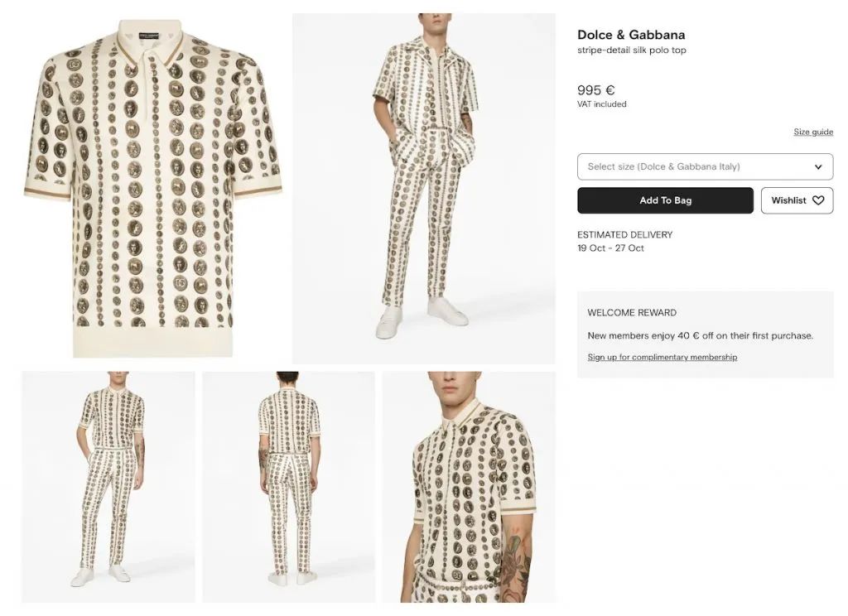Click the new members 40 € off text
The height and width of the screenshot is (616, 848).
(700, 336)
